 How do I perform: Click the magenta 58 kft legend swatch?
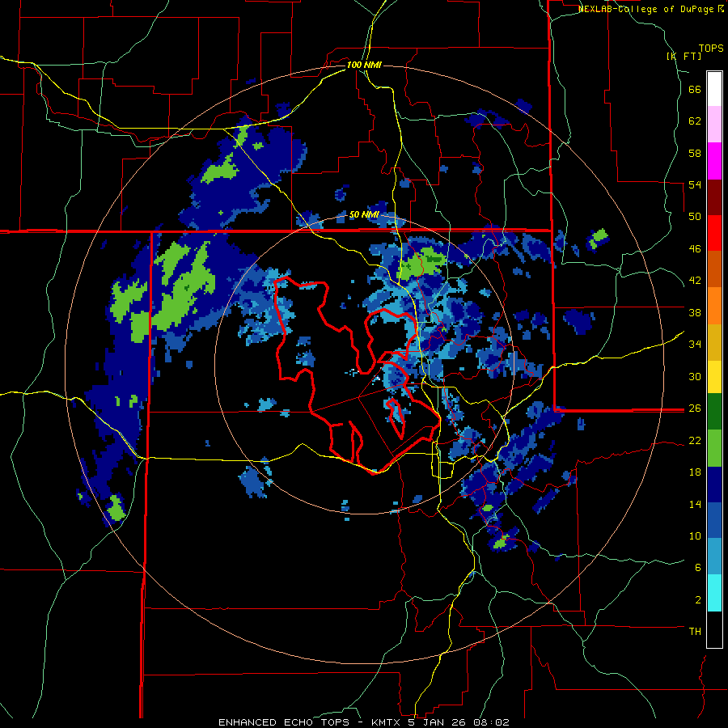pos(714,161)
